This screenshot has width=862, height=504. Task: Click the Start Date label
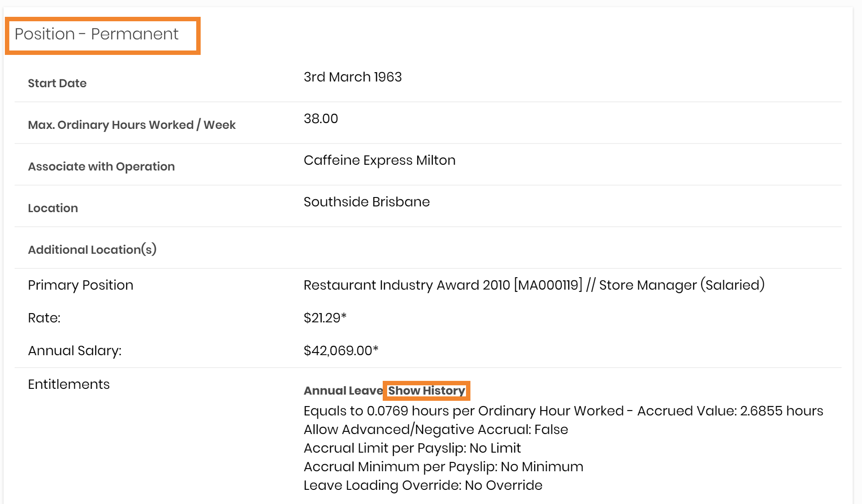coord(57,83)
